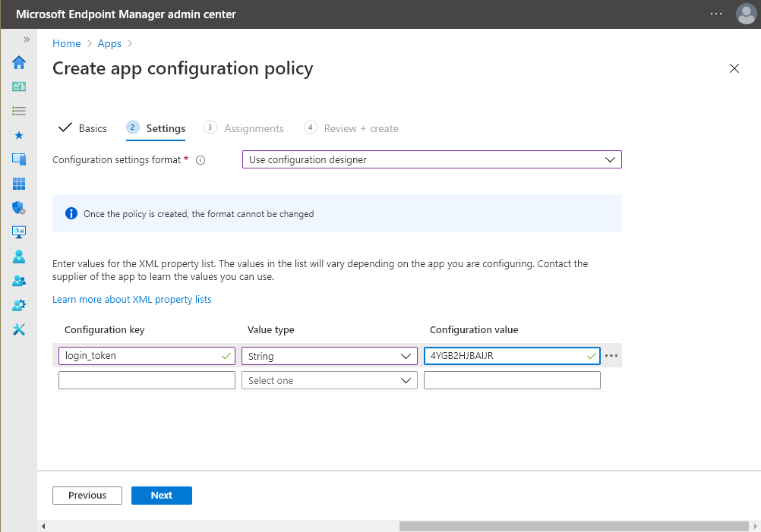Close the Create app configuration policy pane

tap(734, 68)
